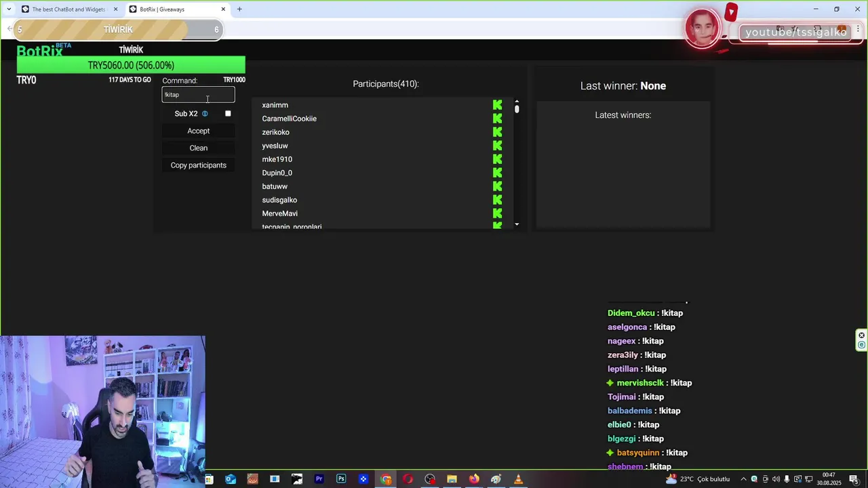The image size is (868, 488).
Task: Open VLC media player from the taskbar
Action: tap(518, 479)
